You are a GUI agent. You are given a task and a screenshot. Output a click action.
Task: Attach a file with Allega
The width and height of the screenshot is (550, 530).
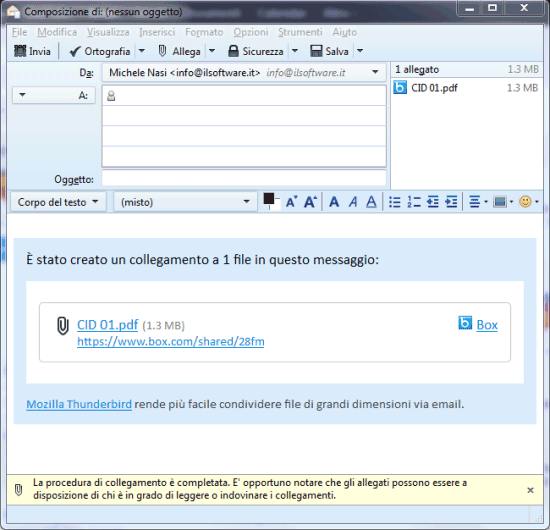tap(179, 52)
